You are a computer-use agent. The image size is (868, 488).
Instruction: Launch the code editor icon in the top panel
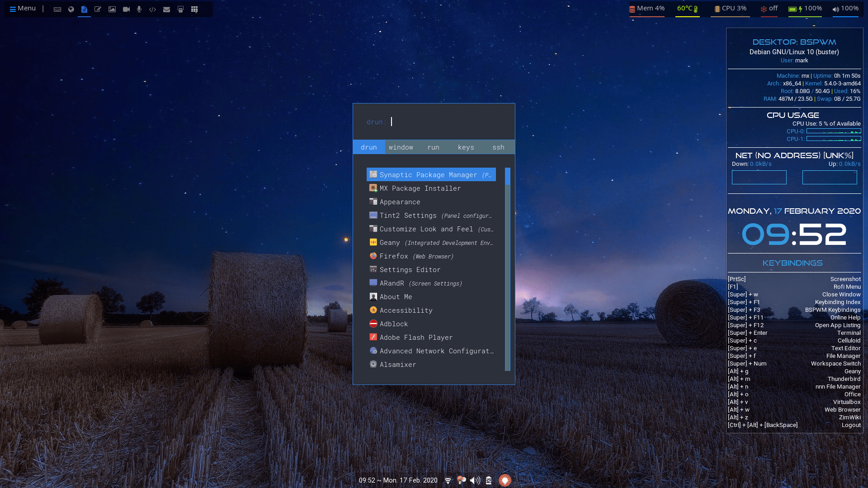pos(152,9)
